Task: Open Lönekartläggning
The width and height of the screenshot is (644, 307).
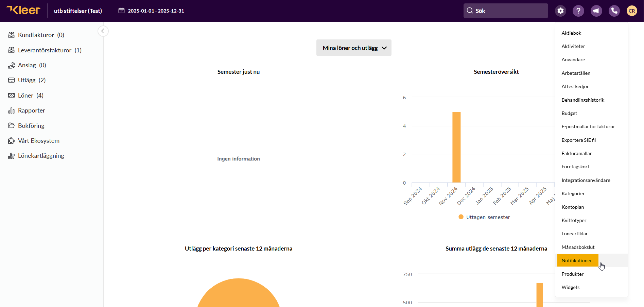Action: pyautogui.click(x=41, y=156)
